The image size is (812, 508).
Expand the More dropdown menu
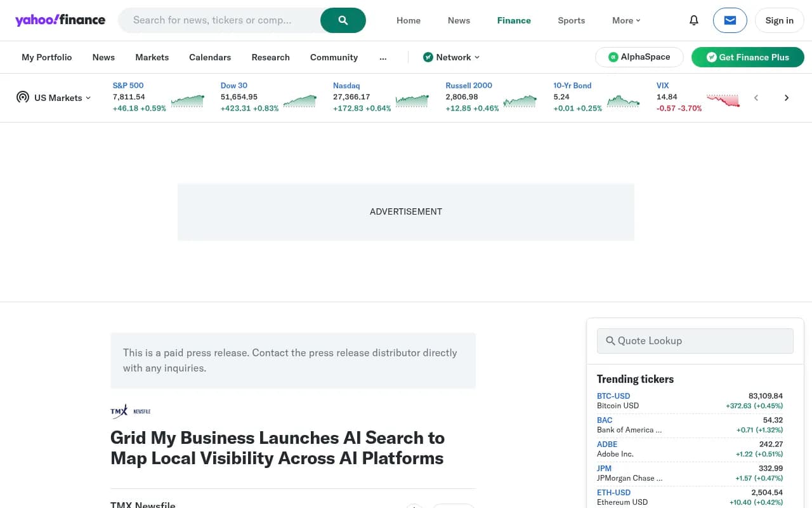click(626, 20)
